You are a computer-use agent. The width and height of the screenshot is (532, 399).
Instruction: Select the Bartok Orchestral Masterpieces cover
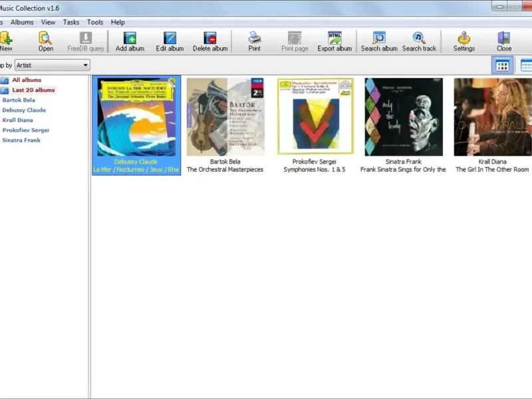(225, 117)
